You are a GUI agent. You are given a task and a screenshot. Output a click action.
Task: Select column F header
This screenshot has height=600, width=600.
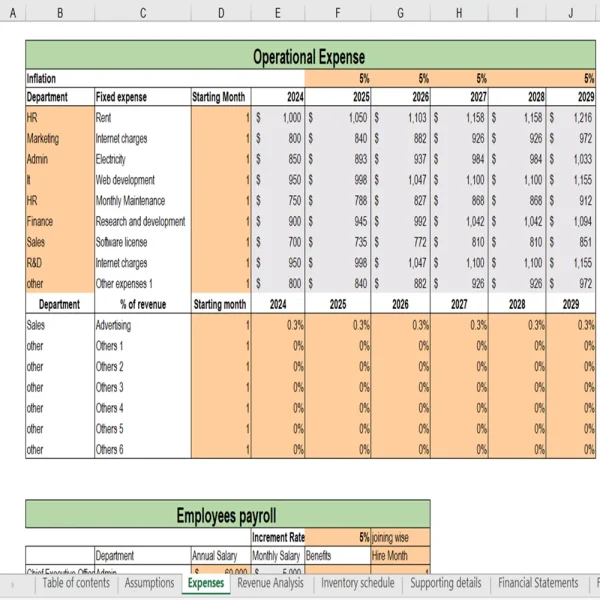338,13
